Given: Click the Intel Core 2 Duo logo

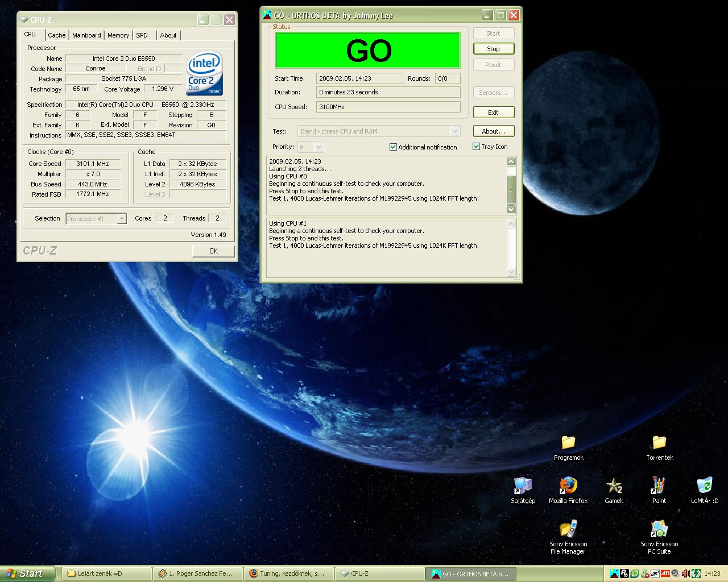Looking at the screenshot, I should (205, 74).
